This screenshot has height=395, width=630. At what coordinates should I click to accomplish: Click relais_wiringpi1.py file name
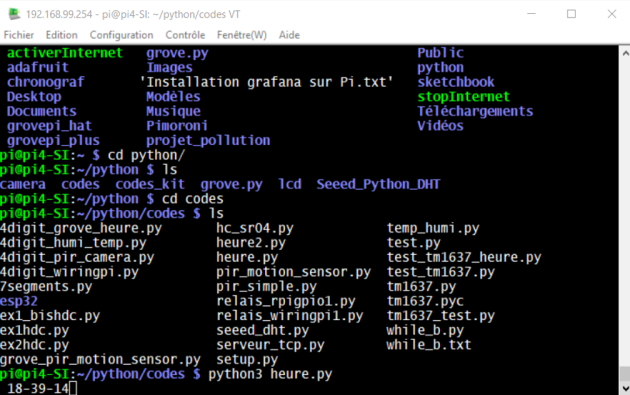[x=290, y=315]
